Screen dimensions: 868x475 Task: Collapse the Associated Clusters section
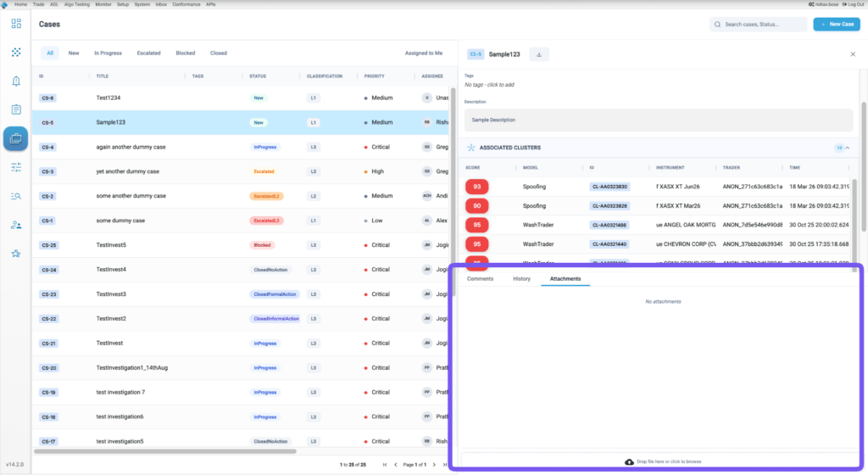848,148
